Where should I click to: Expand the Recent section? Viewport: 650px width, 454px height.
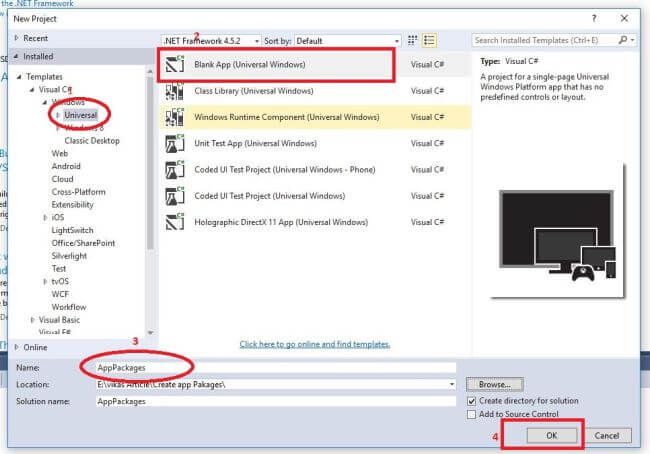pyautogui.click(x=17, y=38)
